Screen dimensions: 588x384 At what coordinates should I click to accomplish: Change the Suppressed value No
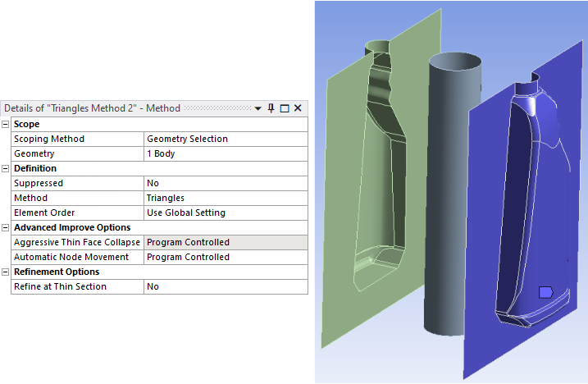pyautogui.click(x=226, y=183)
